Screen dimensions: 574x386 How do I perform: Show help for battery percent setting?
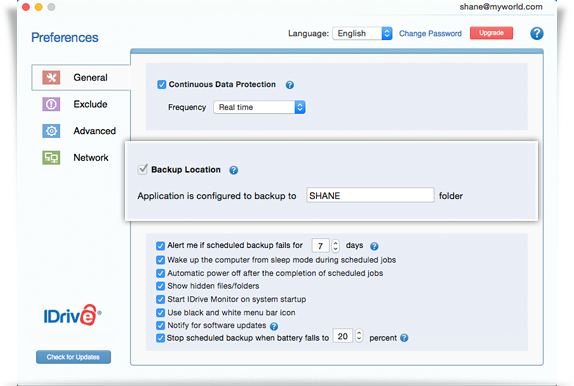pos(404,338)
